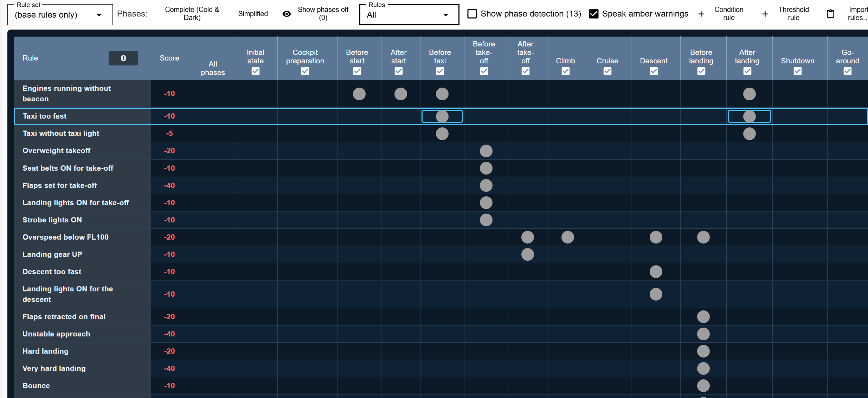Select the Hard landing rule row
The image size is (868, 398).
pos(441,351)
